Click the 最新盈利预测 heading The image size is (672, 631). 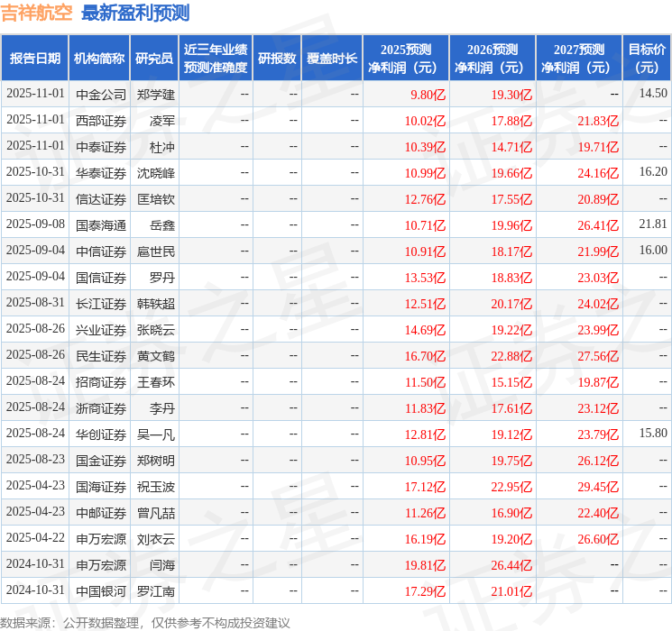[x=135, y=13]
